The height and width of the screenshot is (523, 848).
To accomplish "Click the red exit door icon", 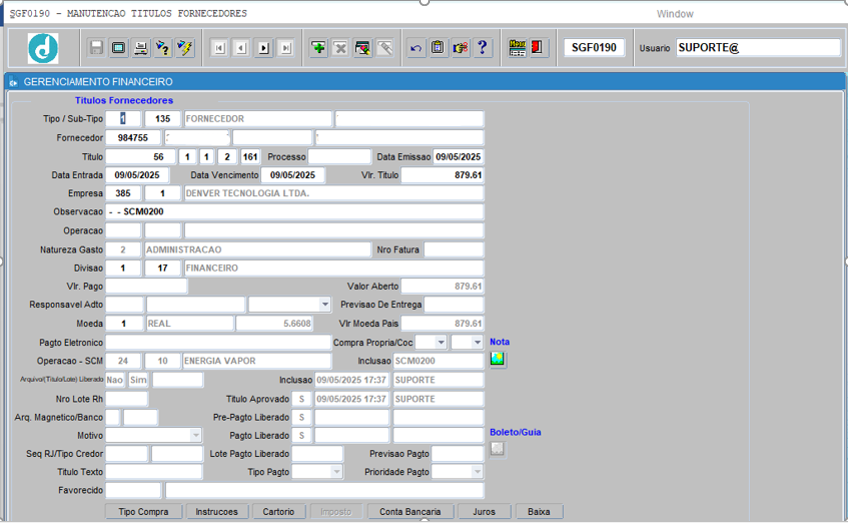I will (538, 48).
